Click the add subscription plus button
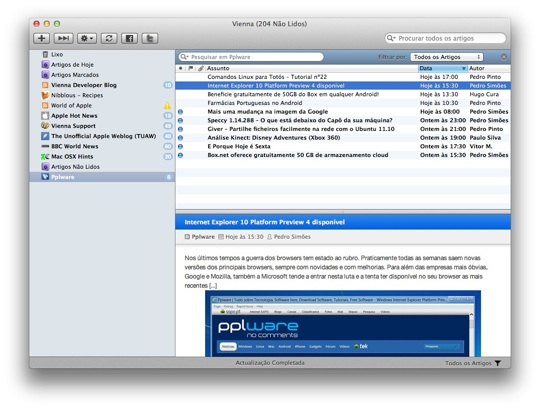540x409 pixels. (x=41, y=38)
